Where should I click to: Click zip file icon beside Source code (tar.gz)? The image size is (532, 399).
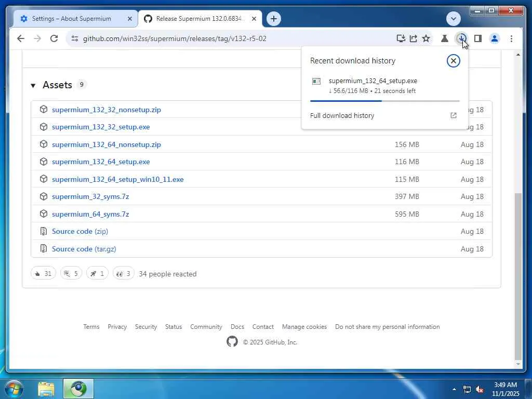tap(44, 249)
